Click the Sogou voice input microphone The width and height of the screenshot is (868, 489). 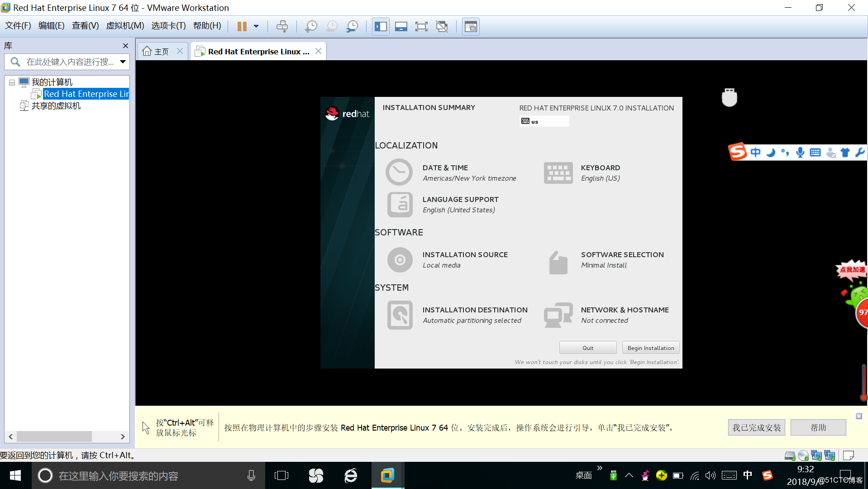800,152
